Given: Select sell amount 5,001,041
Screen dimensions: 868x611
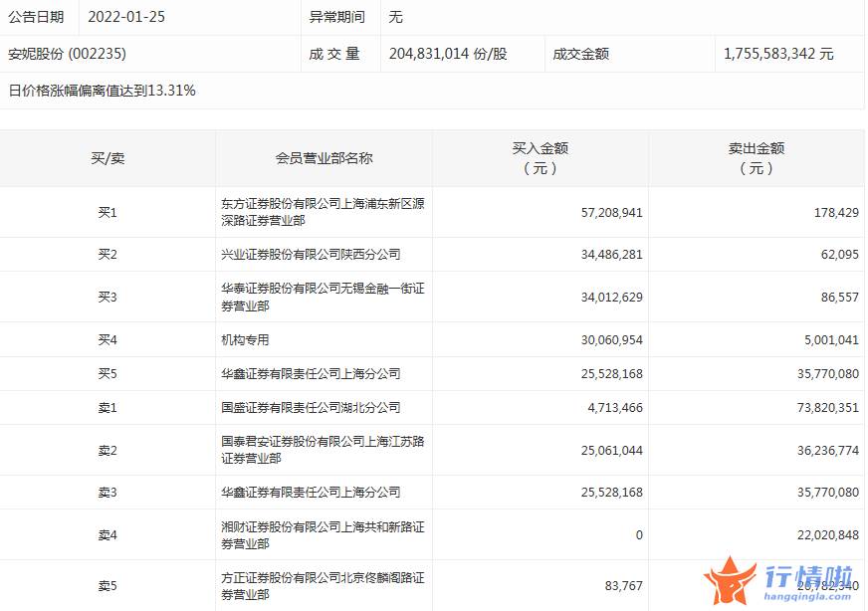Looking at the screenshot, I should click(831, 339).
